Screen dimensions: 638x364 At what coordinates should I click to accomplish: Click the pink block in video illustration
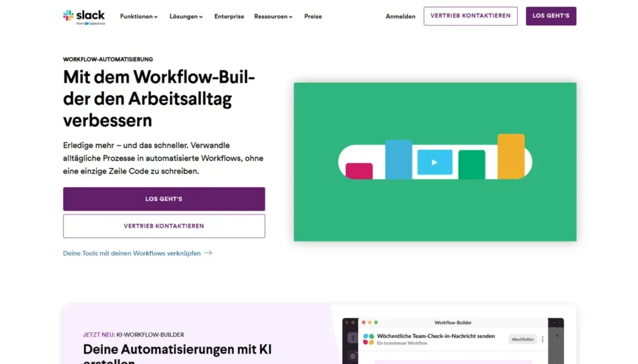(x=359, y=170)
